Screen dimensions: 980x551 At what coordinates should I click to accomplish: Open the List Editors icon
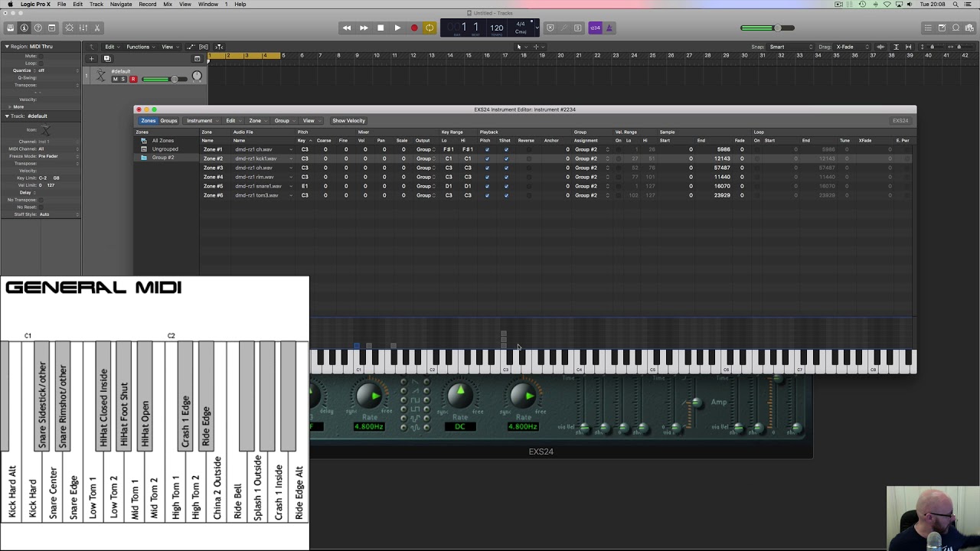point(928,28)
